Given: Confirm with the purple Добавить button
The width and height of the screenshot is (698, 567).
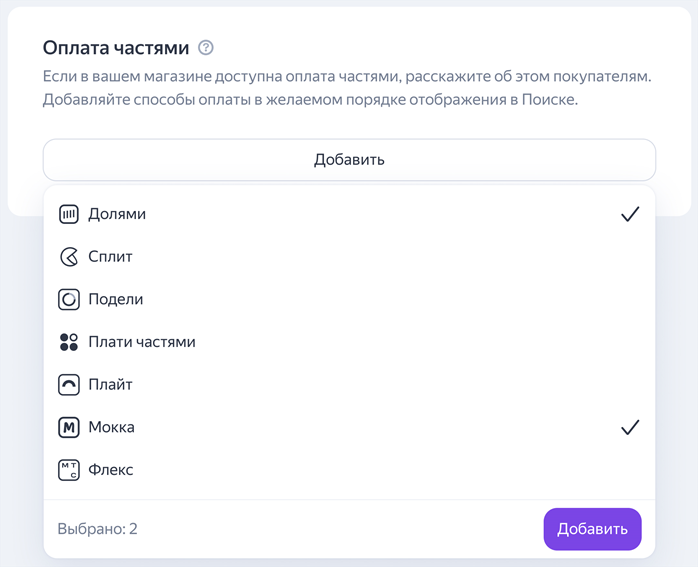Looking at the screenshot, I should coord(592,529).
